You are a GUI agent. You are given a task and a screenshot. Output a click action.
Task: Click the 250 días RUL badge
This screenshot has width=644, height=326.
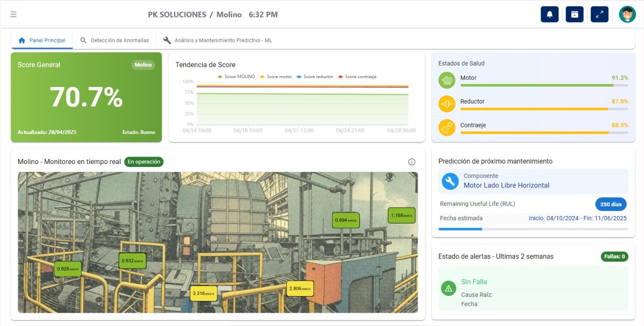pos(611,204)
